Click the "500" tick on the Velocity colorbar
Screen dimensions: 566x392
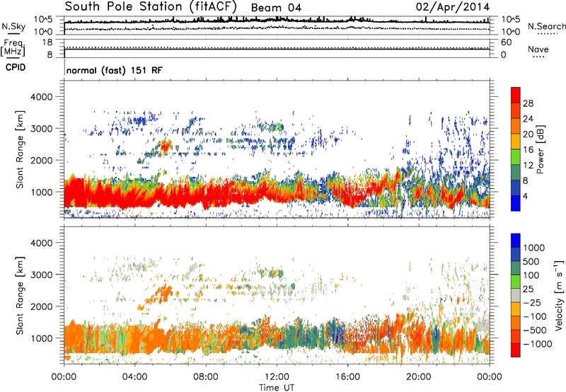(531, 261)
